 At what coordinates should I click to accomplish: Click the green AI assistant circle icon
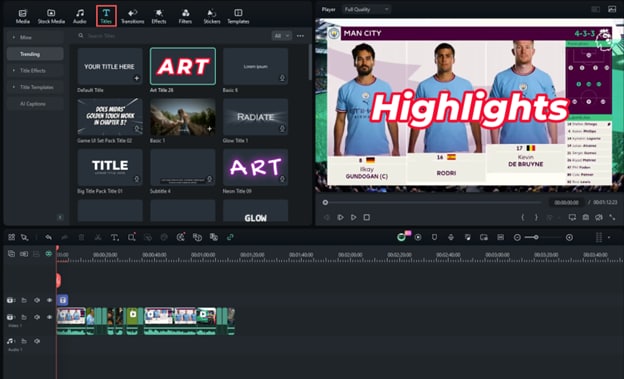401,237
